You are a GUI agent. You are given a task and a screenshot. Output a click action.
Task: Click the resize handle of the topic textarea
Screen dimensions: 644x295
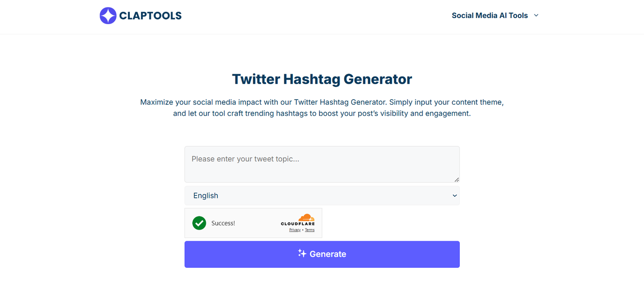click(x=457, y=180)
